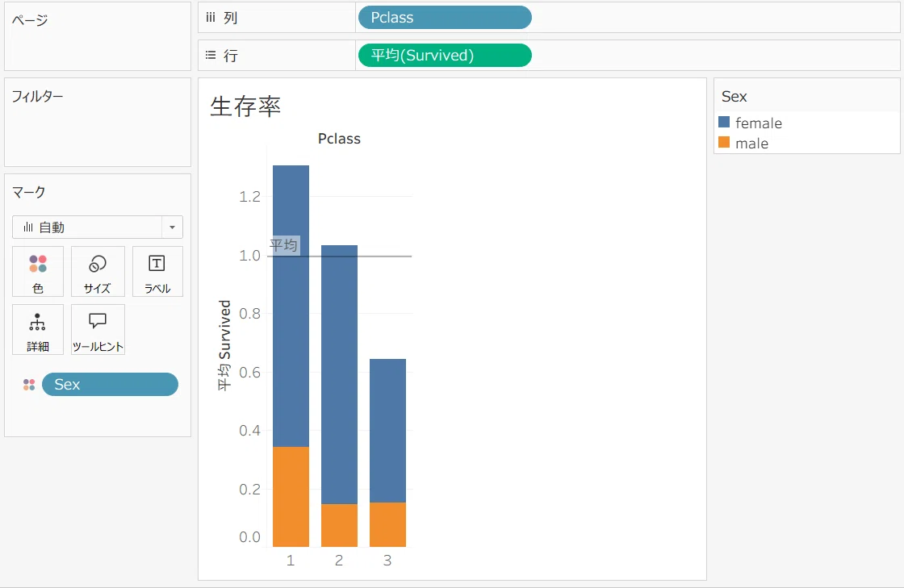
Task: Click the y-axis tick 1.2
Action: [249, 197]
